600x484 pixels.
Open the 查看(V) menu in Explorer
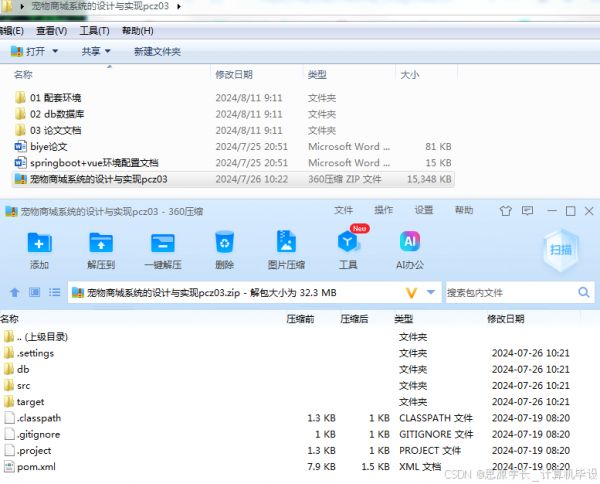click(x=51, y=31)
